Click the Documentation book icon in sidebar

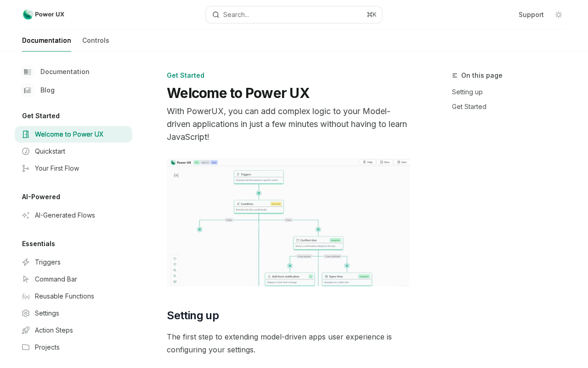tap(28, 72)
